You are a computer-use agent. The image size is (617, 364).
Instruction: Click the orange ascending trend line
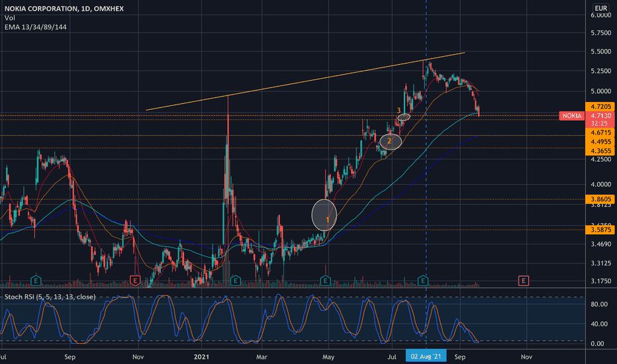tap(305, 81)
